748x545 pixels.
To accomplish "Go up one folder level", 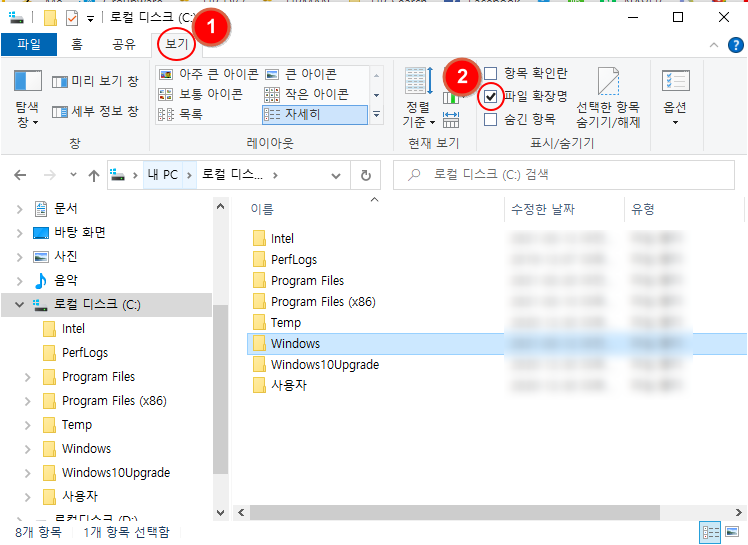I will pyautogui.click(x=94, y=176).
